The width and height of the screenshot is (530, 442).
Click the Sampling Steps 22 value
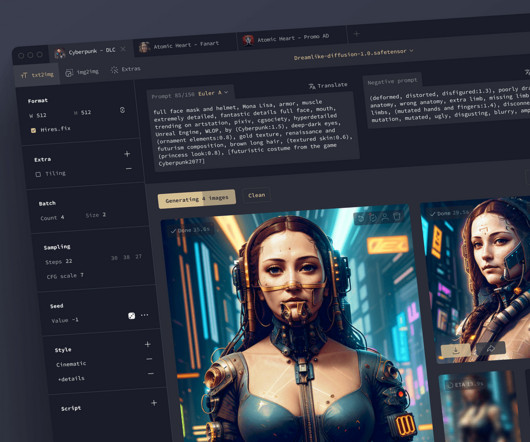tap(59, 262)
